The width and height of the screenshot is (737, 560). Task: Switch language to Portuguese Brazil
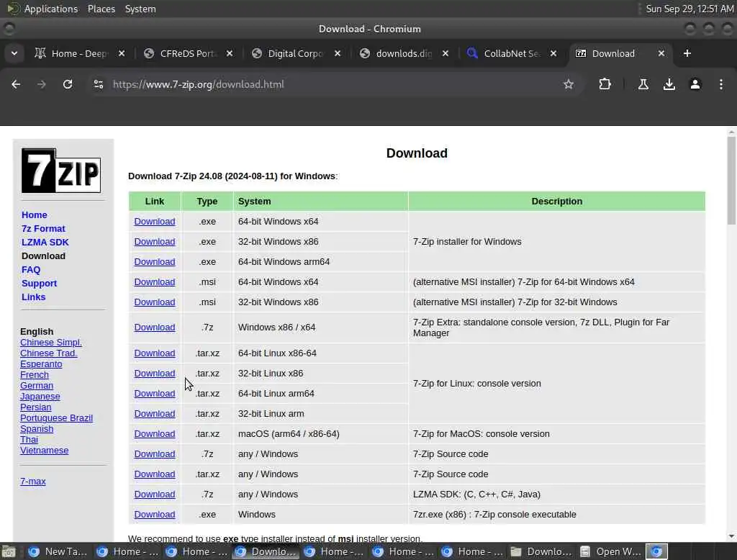click(x=56, y=418)
